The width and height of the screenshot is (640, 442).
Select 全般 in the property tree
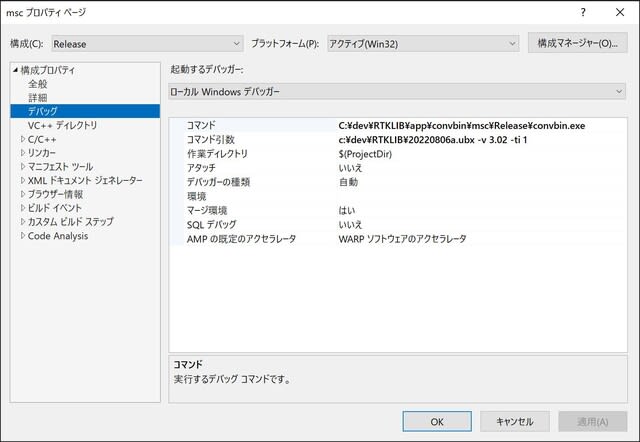click(38, 84)
